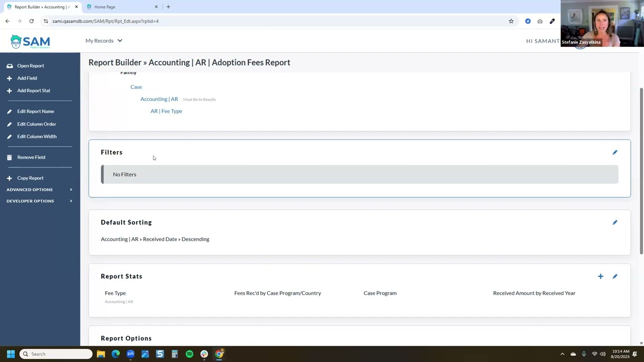Click Copy Report menu item
Viewport: 644px width, 362px height.
tap(30, 178)
